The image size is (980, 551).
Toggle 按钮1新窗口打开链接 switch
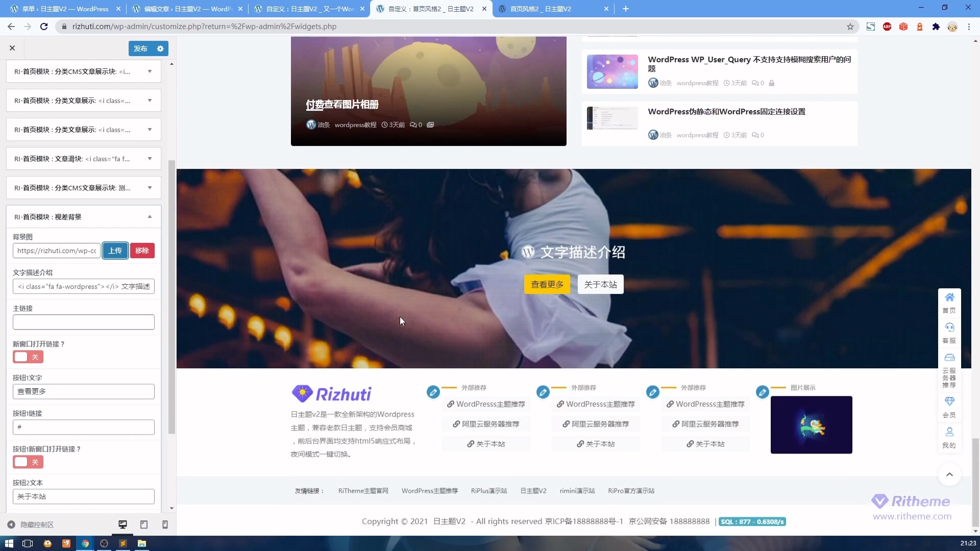click(x=28, y=462)
